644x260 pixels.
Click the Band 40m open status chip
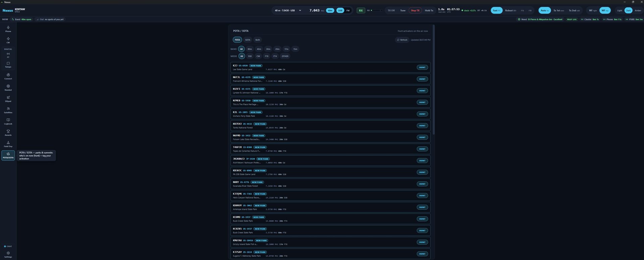(21, 19)
